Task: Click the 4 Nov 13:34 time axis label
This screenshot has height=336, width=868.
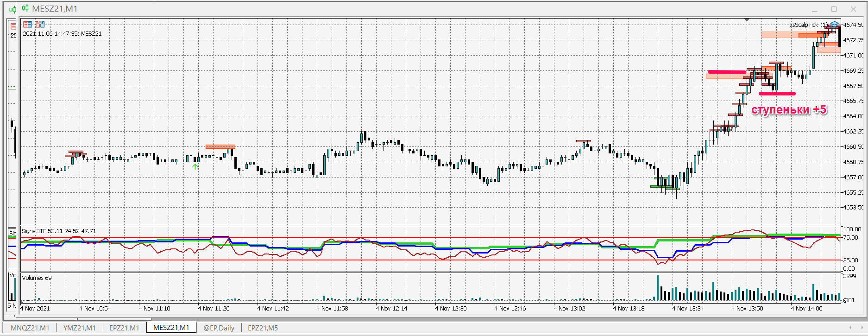Action: tap(688, 308)
